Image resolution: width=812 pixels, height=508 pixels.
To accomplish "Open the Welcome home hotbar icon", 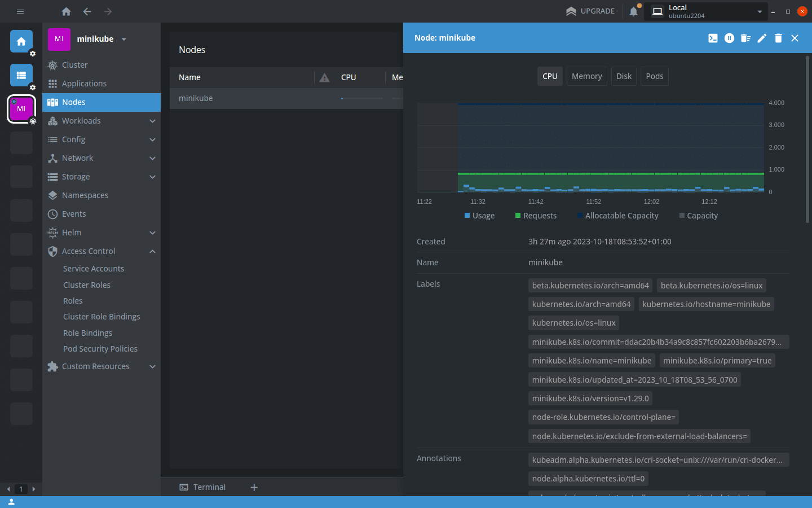I will point(21,41).
